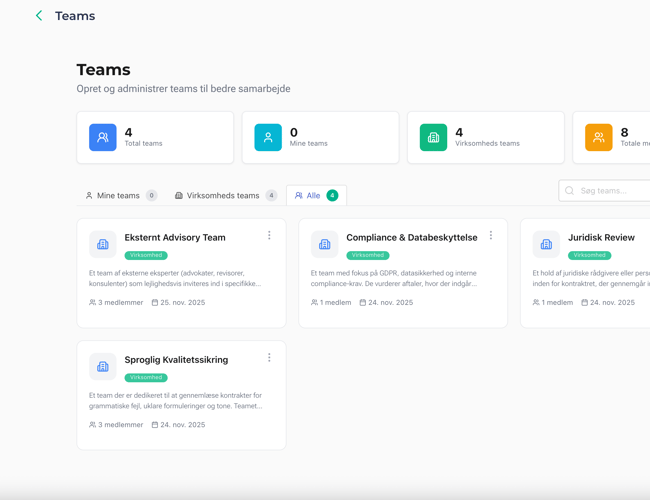Open three-dot menu for Compliance & Databeskyttelse

[x=491, y=235]
